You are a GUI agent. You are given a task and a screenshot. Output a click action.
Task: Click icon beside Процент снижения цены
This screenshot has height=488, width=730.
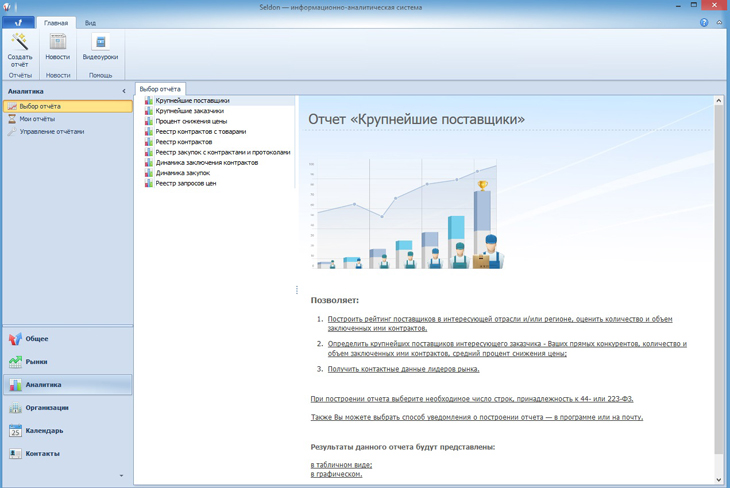[149, 121]
